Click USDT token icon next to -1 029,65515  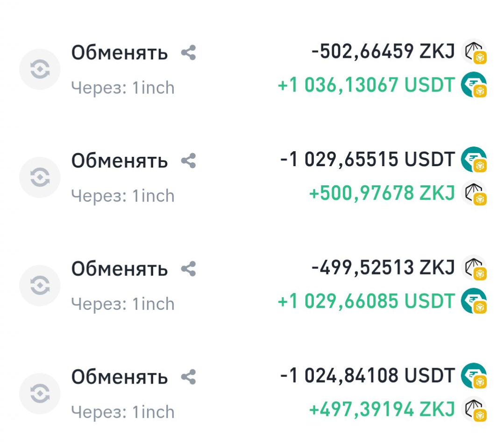[x=473, y=160]
